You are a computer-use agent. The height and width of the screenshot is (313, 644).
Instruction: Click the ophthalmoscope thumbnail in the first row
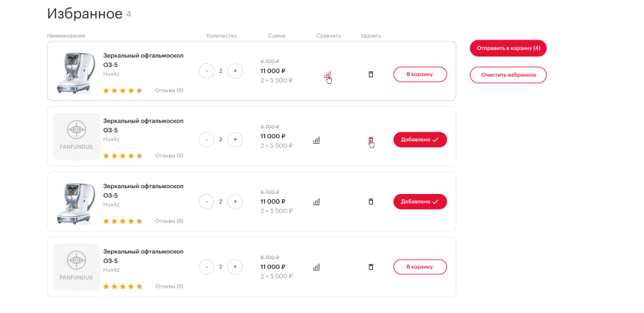point(76,71)
